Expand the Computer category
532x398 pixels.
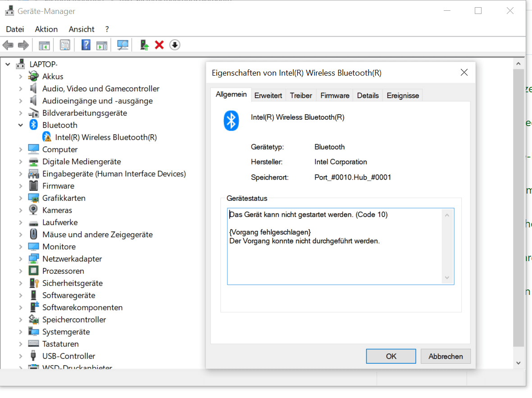(20, 149)
